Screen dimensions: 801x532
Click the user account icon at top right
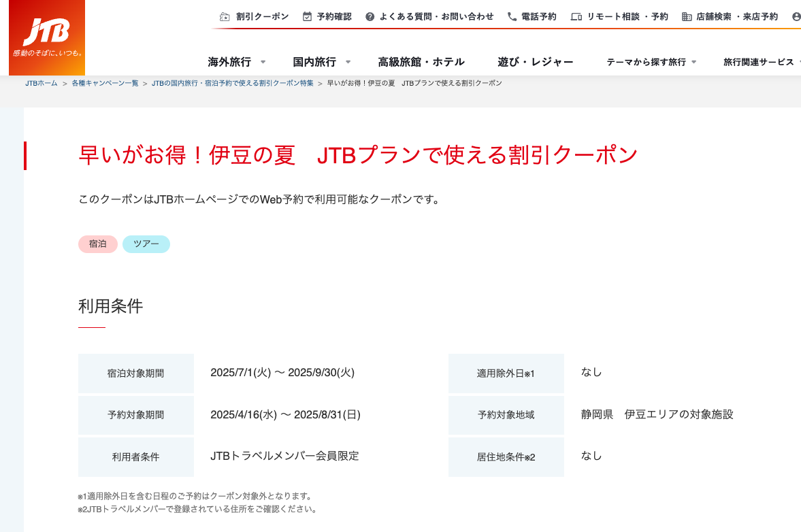click(796, 17)
